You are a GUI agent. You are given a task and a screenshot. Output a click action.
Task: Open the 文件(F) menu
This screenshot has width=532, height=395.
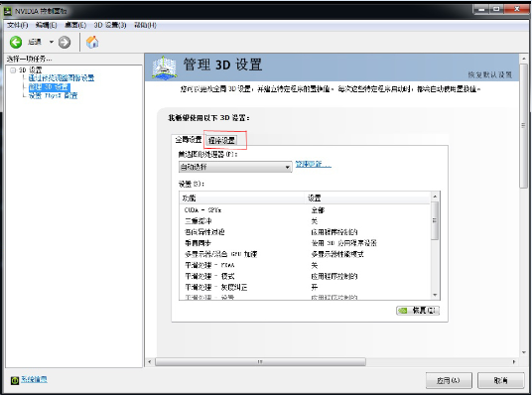coord(17,25)
